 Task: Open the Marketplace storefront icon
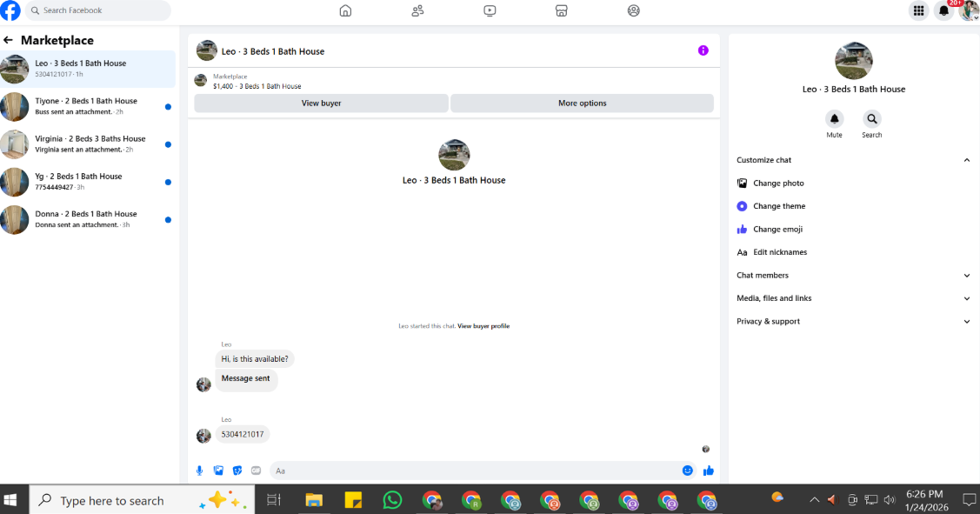(x=561, y=10)
